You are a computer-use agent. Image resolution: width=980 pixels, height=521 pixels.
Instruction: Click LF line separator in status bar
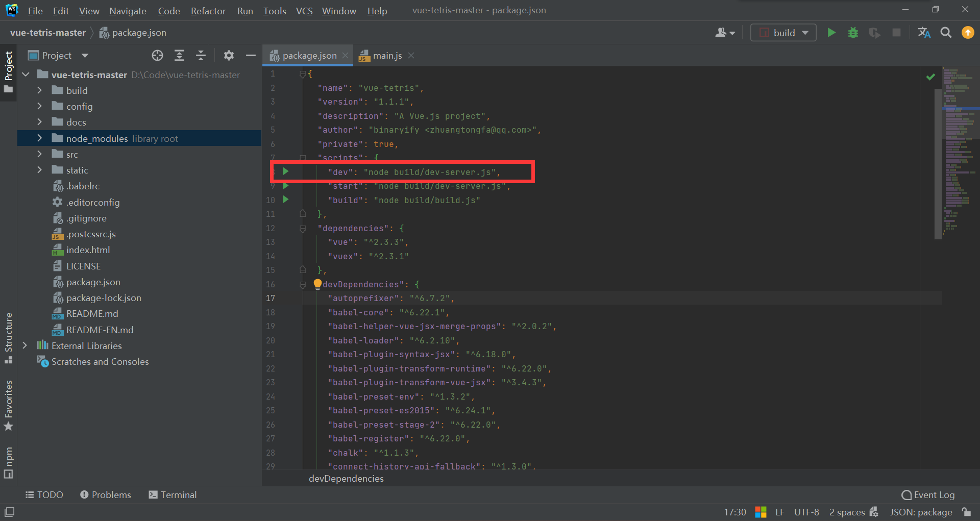click(780, 512)
